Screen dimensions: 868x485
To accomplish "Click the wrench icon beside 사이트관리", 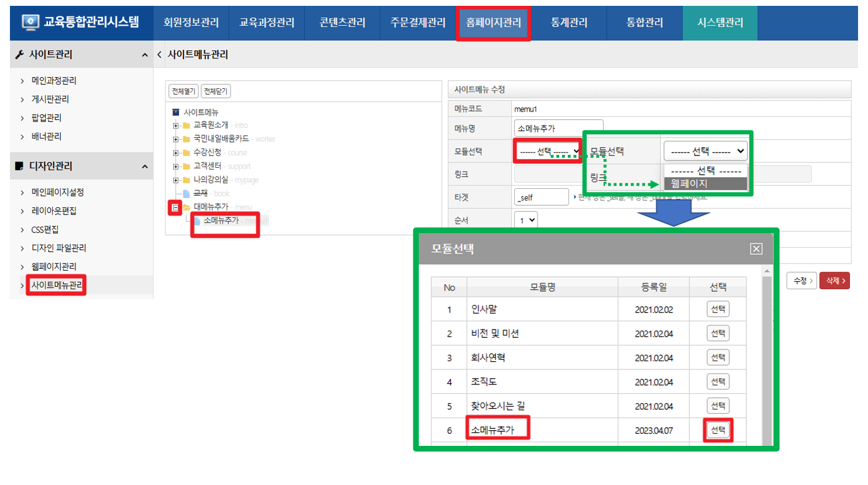I will 20,54.
